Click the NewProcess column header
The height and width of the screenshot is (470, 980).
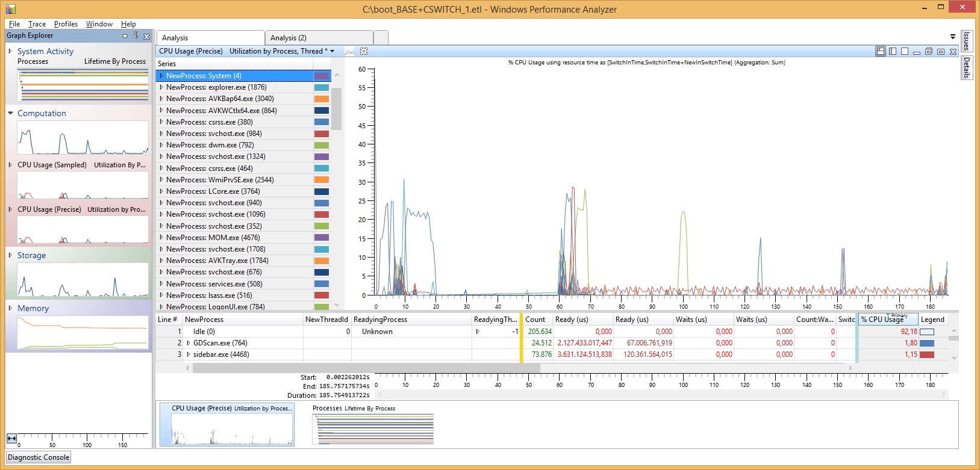(x=242, y=320)
